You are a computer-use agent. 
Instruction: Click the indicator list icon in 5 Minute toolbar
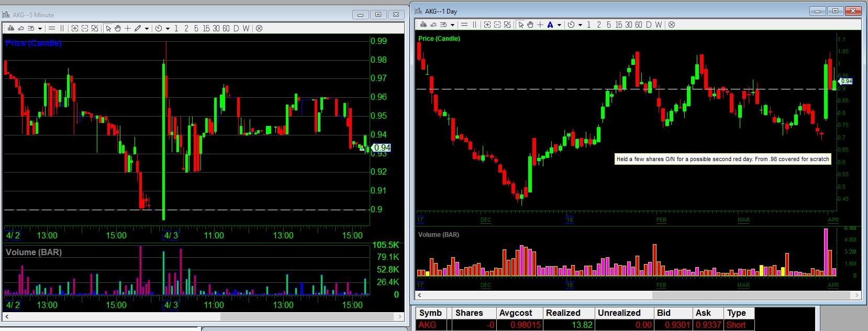tap(31, 28)
